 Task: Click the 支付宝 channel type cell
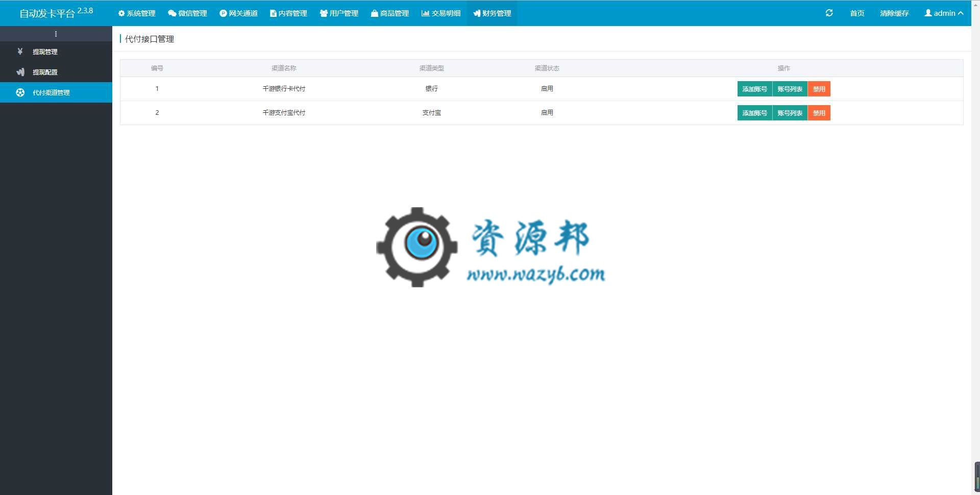[x=431, y=113]
